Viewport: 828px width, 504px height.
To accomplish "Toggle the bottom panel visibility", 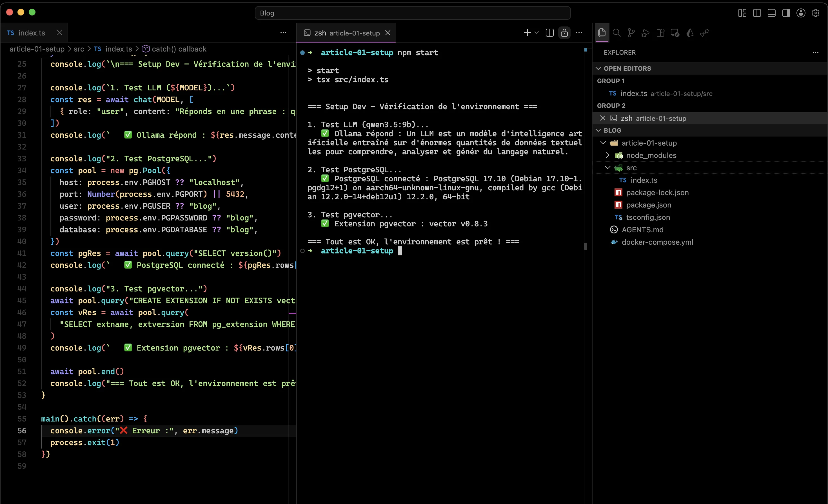I will [772, 13].
